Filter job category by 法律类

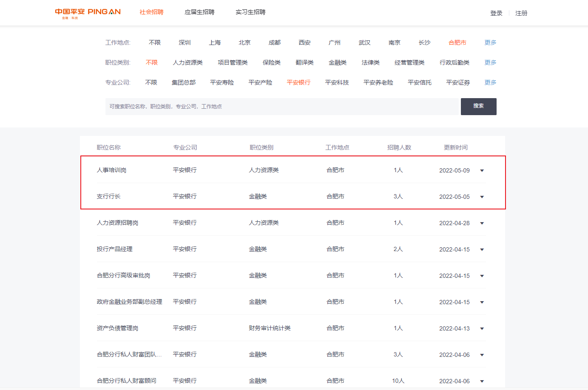pos(370,62)
